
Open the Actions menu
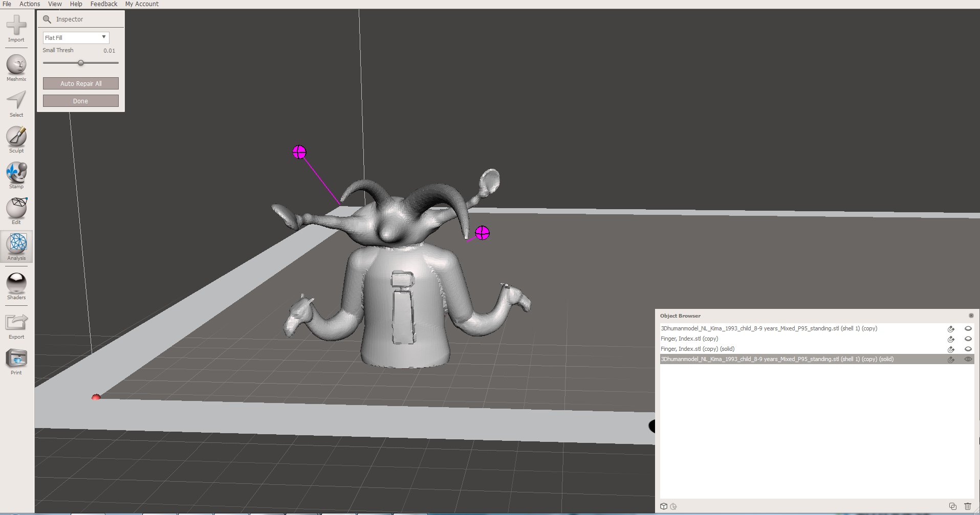click(x=29, y=4)
